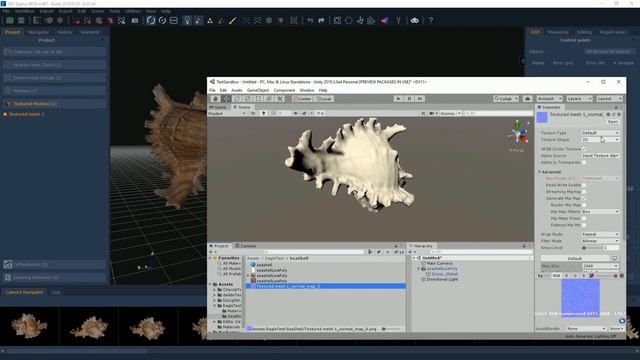Image resolution: width=640 pixels, height=360 pixels.
Task: Click the cloud services icon
Action: (x=527, y=99)
